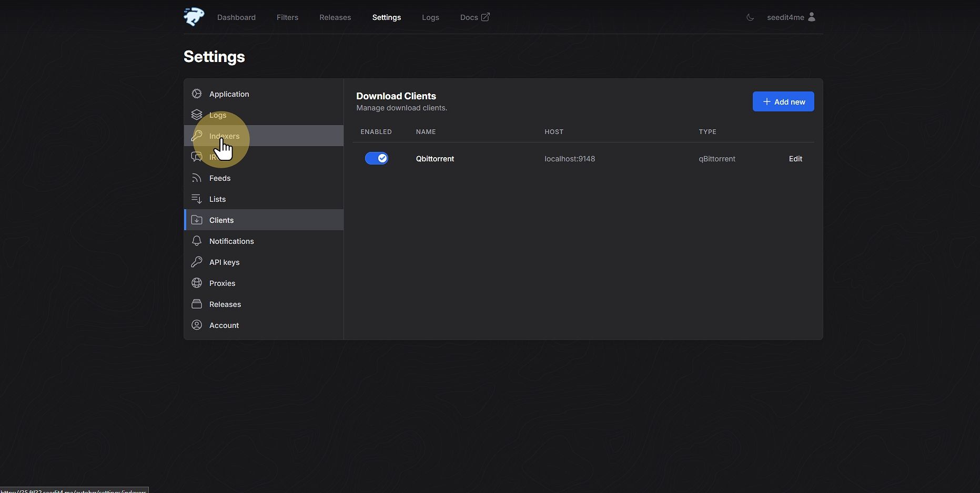Open the Proxies settings section
The height and width of the screenshot is (493, 980).
264,283
